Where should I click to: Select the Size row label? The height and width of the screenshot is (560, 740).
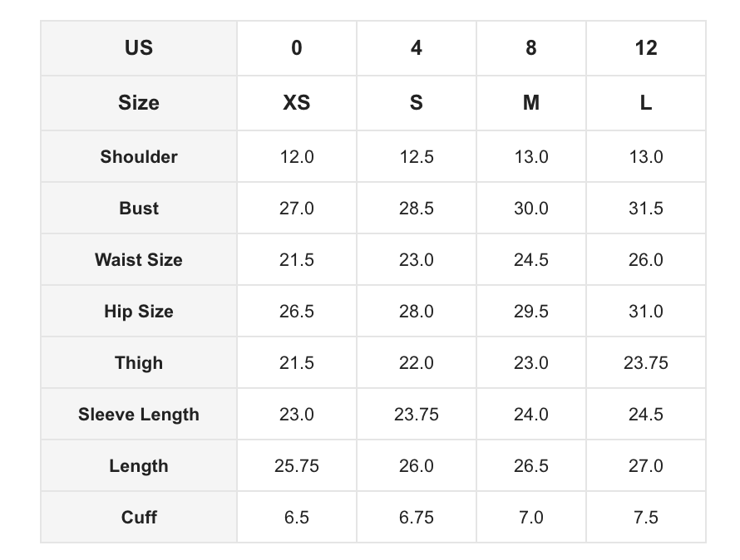[x=139, y=102]
